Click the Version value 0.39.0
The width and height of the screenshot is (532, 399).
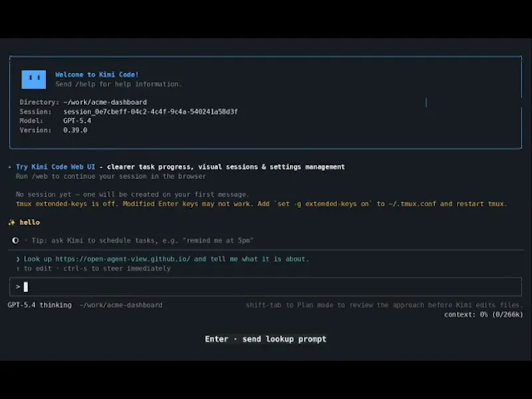(x=75, y=130)
